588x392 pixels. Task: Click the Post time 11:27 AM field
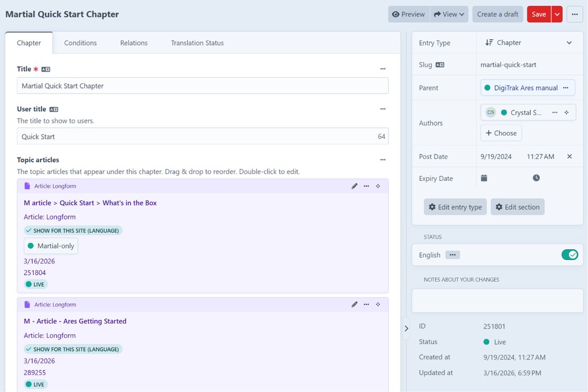tap(540, 157)
